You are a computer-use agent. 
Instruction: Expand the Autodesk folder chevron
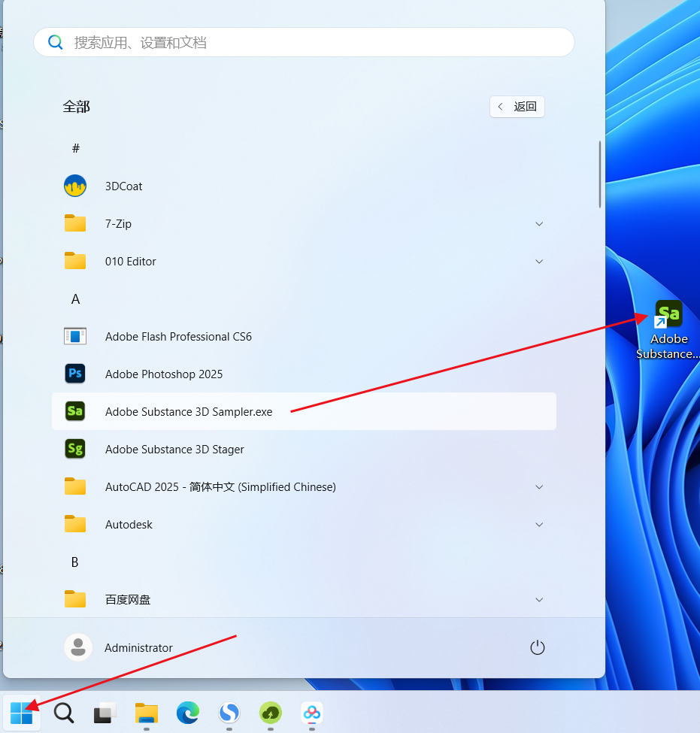[x=539, y=525]
